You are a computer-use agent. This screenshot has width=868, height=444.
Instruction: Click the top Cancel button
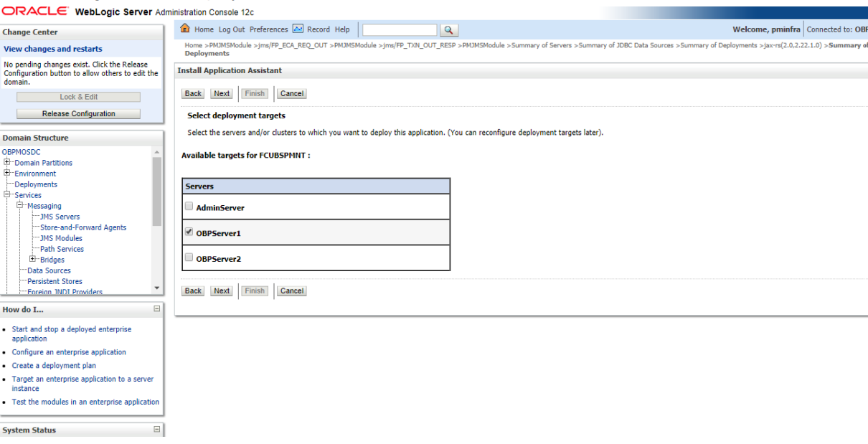(292, 93)
